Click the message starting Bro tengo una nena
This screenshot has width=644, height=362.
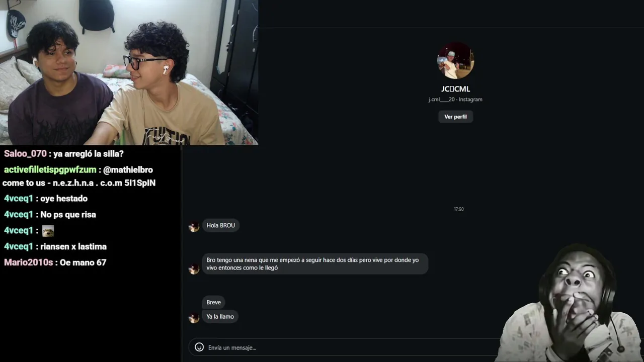click(x=315, y=264)
